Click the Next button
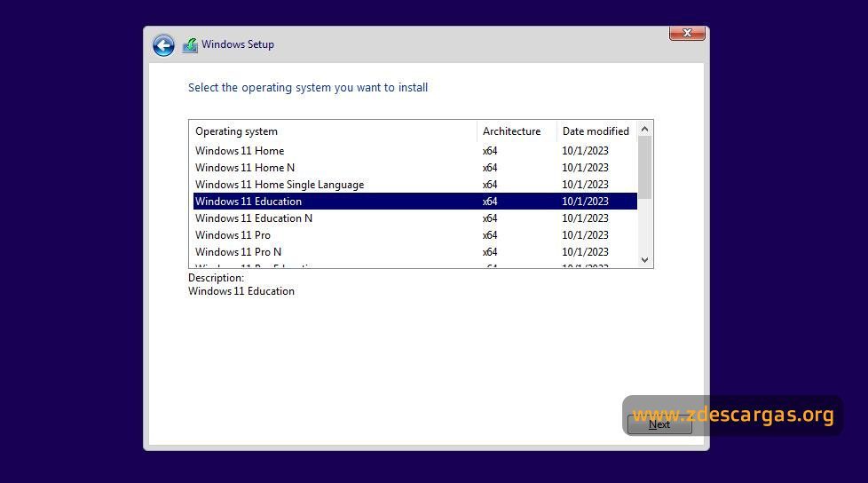This screenshot has height=483, width=868. 659,424
